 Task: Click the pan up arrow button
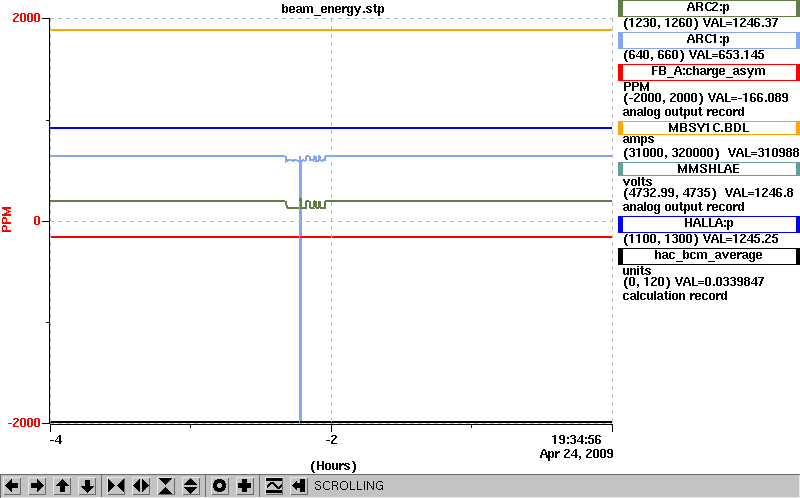pyautogui.click(x=62, y=486)
